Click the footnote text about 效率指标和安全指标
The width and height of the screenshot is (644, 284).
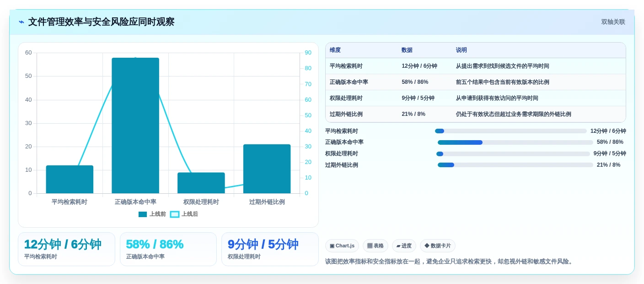pos(450,262)
